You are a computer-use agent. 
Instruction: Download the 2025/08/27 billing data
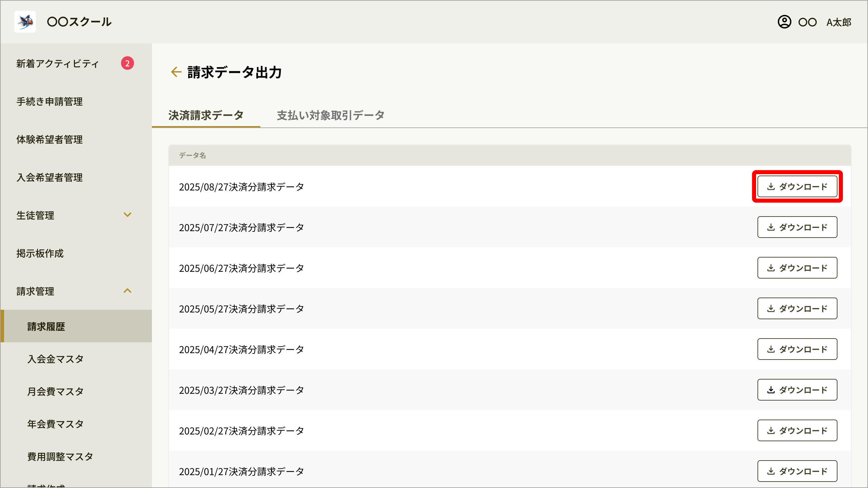point(797,186)
